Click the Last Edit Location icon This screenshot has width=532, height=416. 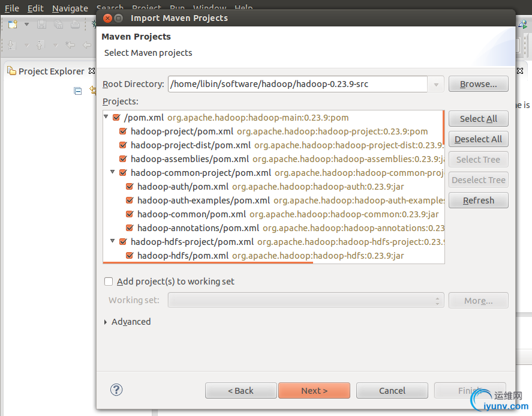tap(70, 45)
